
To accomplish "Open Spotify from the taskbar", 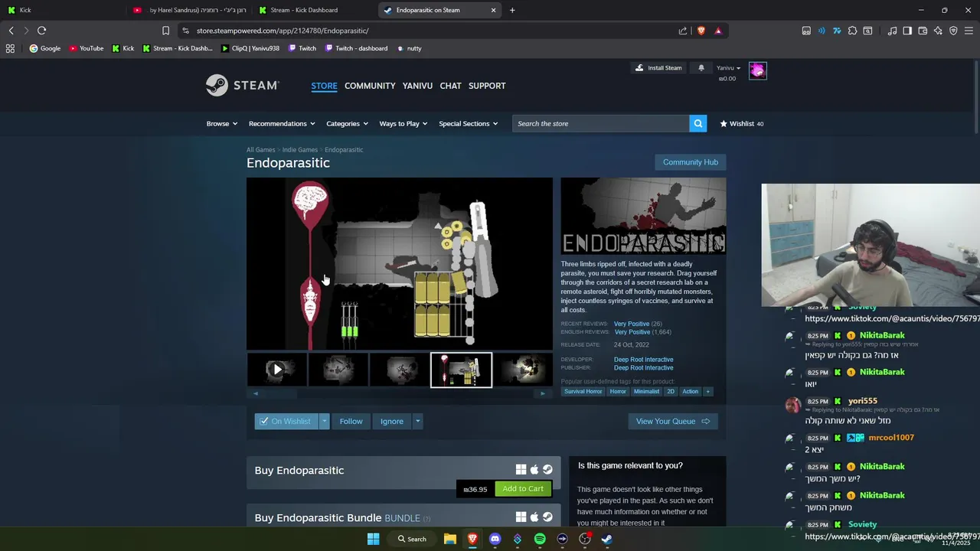I will [x=540, y=539].
